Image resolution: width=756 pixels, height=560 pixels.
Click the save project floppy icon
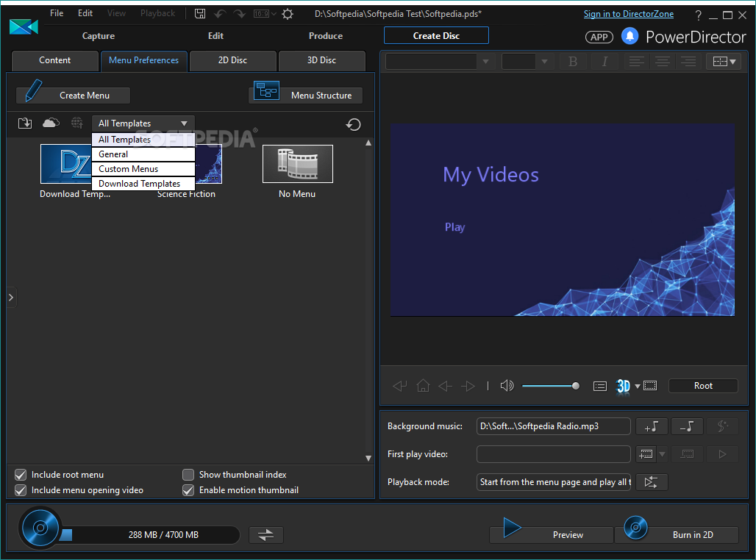199,13
